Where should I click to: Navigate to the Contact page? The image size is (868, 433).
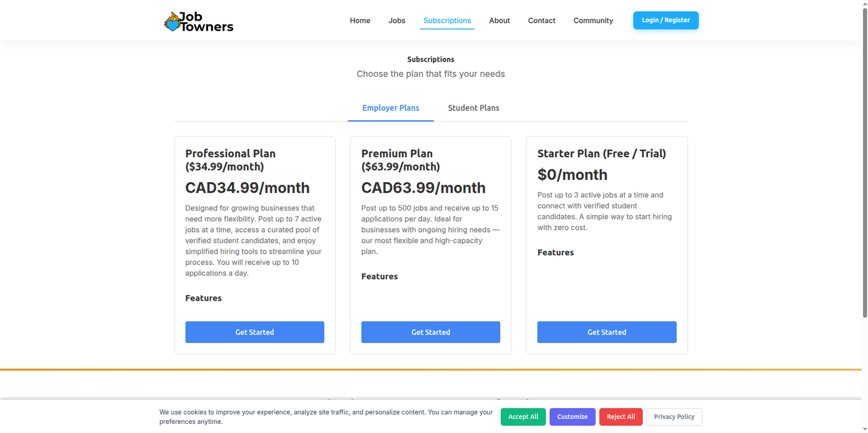click(541, 21)
